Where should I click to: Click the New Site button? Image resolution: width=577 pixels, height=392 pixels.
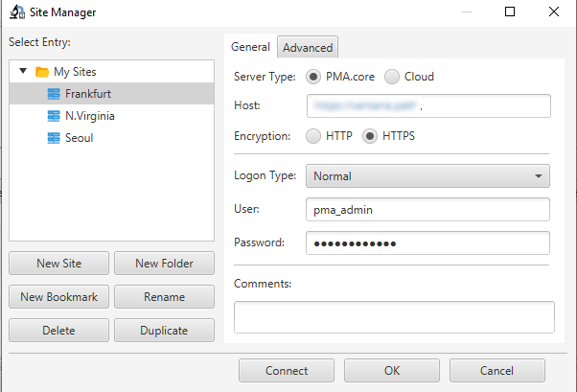(x=58, y=264)
